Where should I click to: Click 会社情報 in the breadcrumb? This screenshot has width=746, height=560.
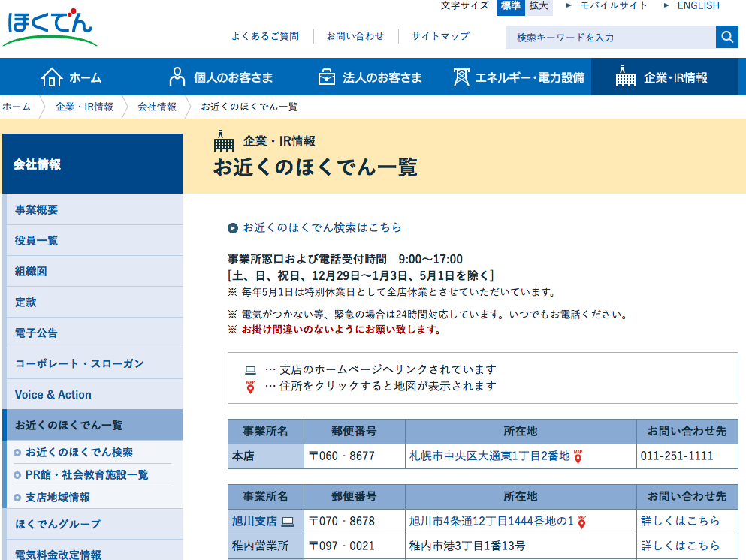point(157,107)
